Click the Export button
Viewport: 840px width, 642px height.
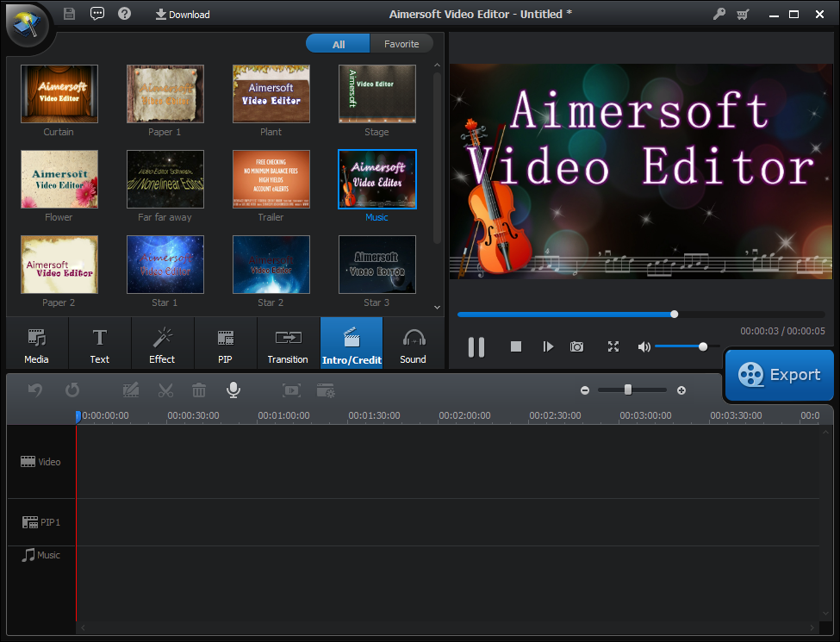click(x=779, y=375)
